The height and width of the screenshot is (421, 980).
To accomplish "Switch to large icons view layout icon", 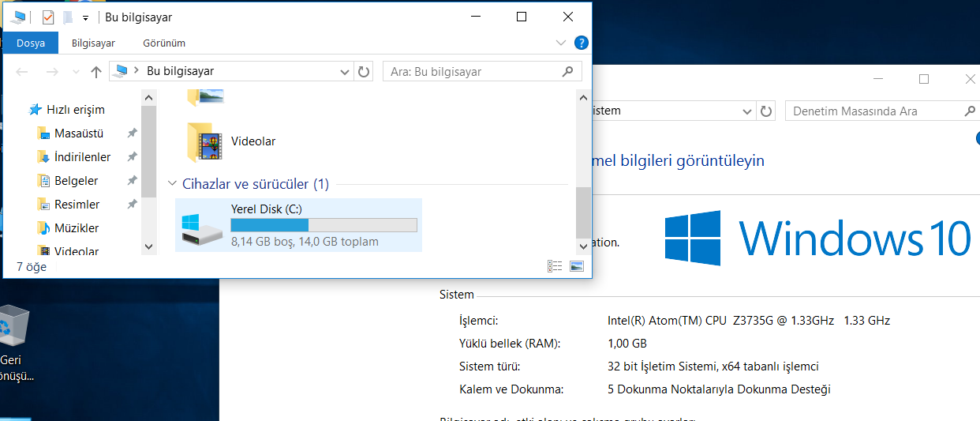I will point(577,267).
